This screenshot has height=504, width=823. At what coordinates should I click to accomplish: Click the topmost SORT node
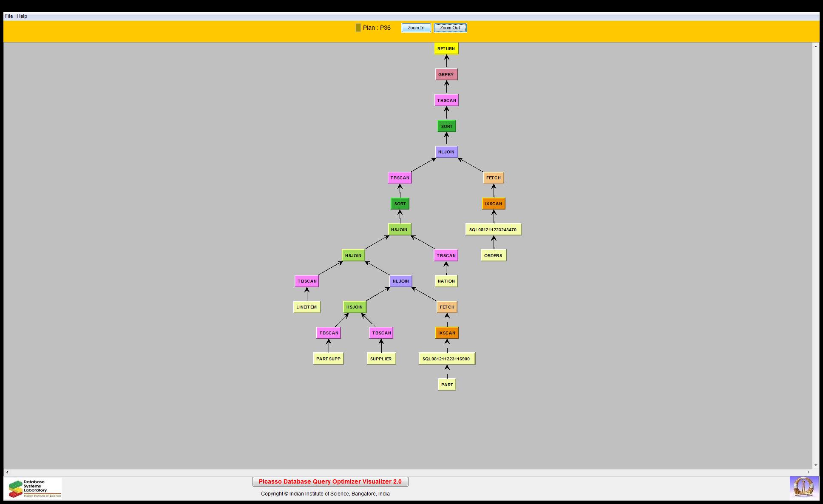[446, 126]
